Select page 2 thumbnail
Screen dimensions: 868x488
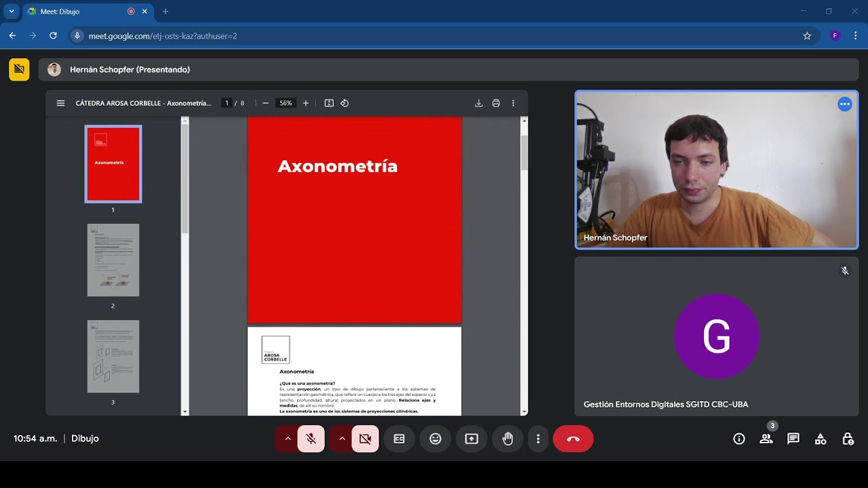[113, 260]
